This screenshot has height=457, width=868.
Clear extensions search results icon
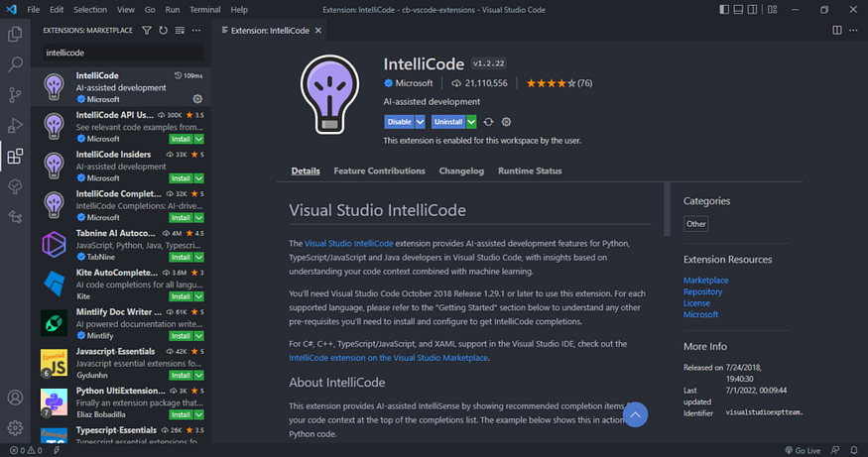[179, 31]
